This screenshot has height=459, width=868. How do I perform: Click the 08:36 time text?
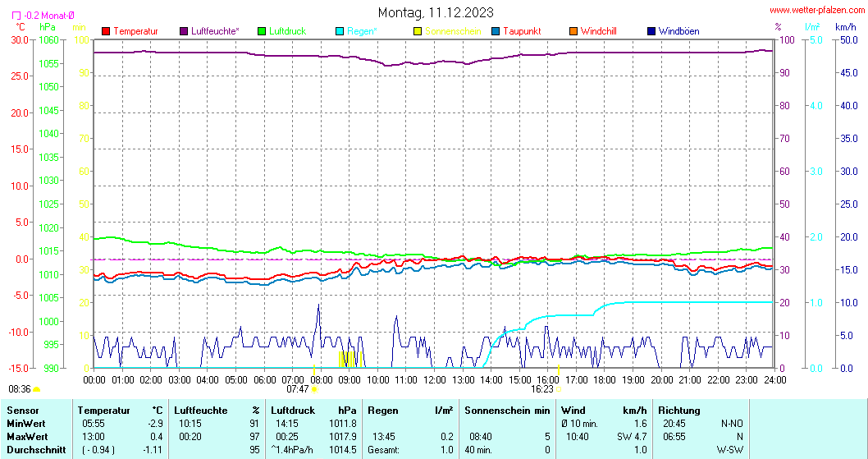pos(20,389)
